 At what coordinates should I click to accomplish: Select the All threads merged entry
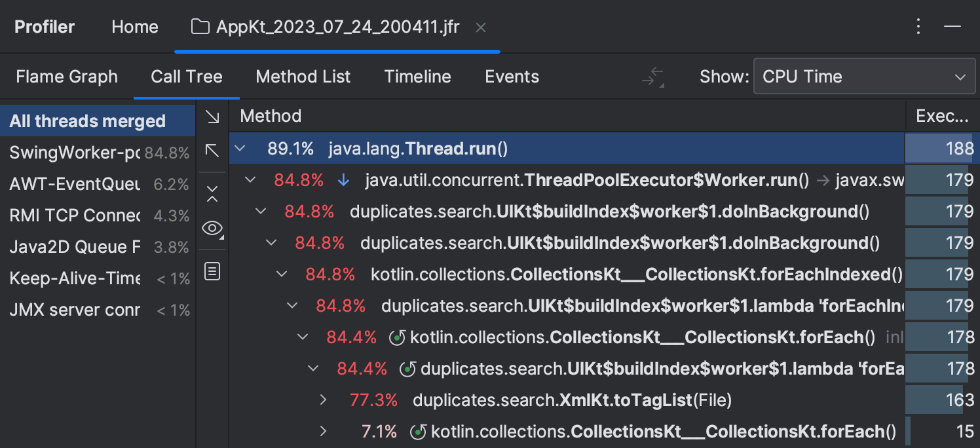pos(88,121)
